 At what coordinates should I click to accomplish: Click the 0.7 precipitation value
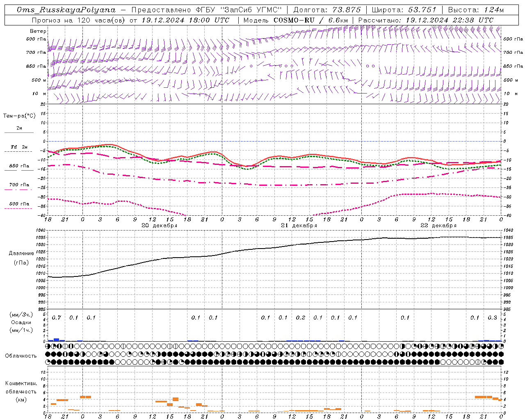(57, 317)
